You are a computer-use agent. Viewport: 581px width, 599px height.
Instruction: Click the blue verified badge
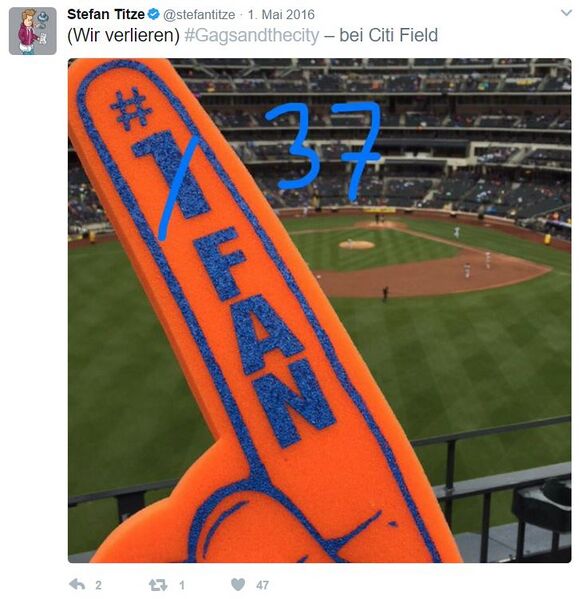coord(154,15)
